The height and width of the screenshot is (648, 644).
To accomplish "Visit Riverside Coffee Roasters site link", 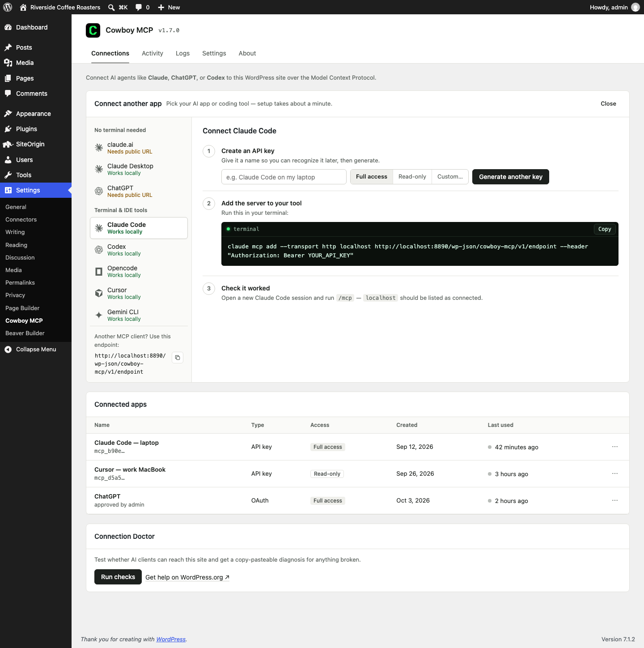I will (60, 7).
